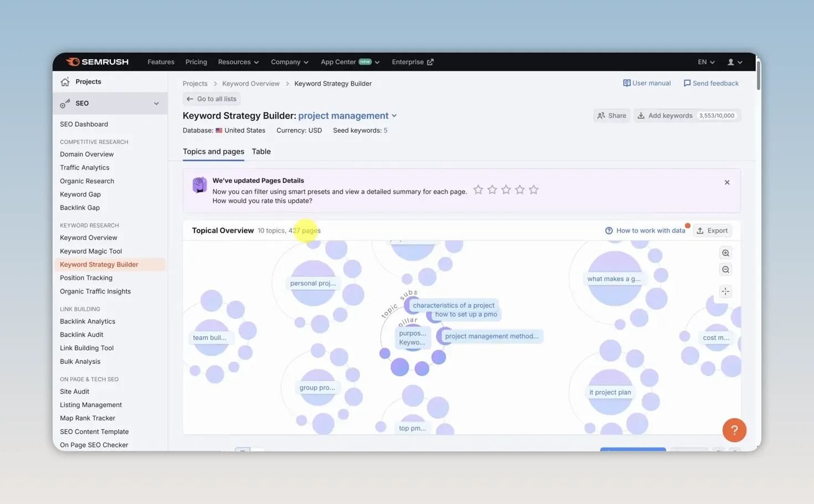The width and height of the screenshot is (814, 504).
Task: Click the Add keywords download icon
Action: 641,116
